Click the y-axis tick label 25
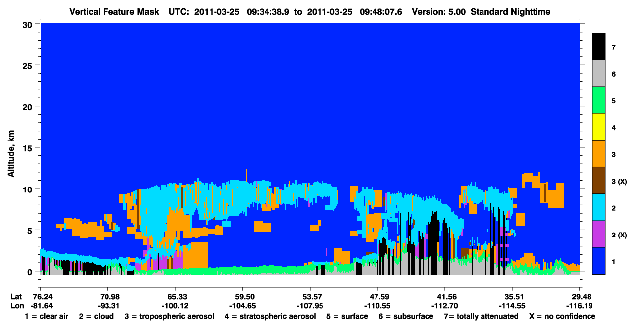The image size is (644, 330). tap(29, 65)
